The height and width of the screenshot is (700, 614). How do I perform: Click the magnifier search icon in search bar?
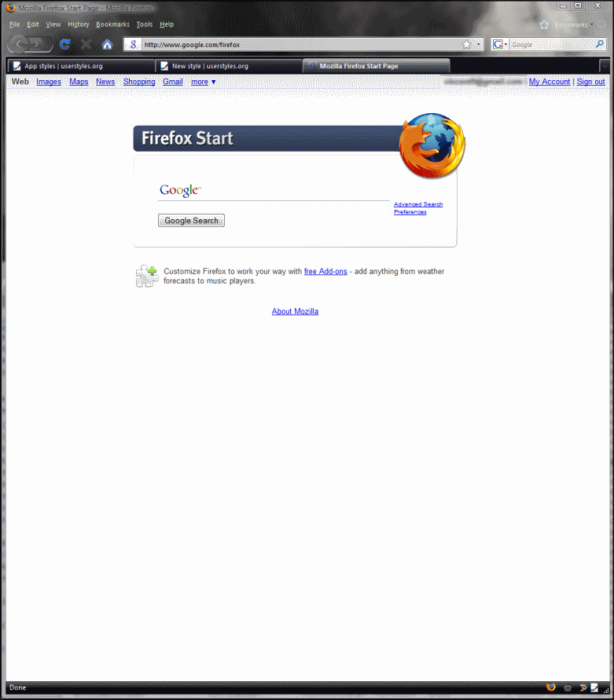click(x=600, y=44)
